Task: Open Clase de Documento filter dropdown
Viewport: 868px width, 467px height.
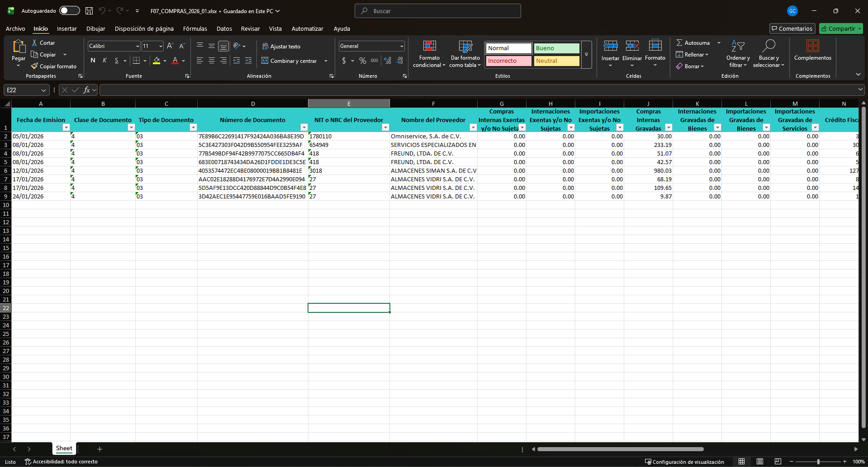Action: [131, 127]
